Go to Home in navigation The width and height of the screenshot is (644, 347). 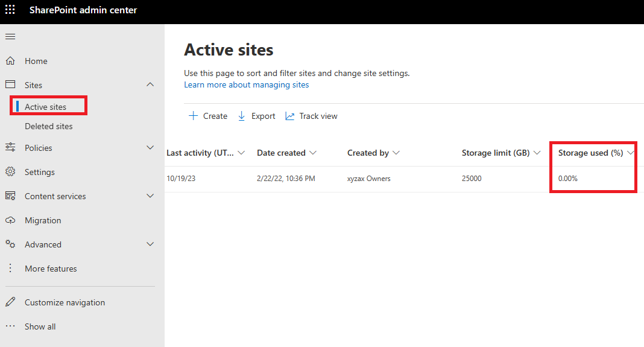click(x=36, y=61)
